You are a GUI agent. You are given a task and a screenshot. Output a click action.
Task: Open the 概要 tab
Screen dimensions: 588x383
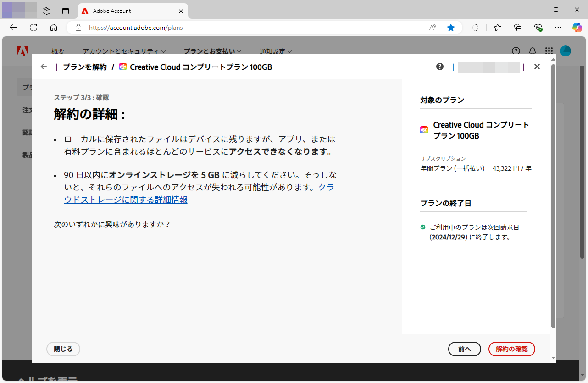58,51
